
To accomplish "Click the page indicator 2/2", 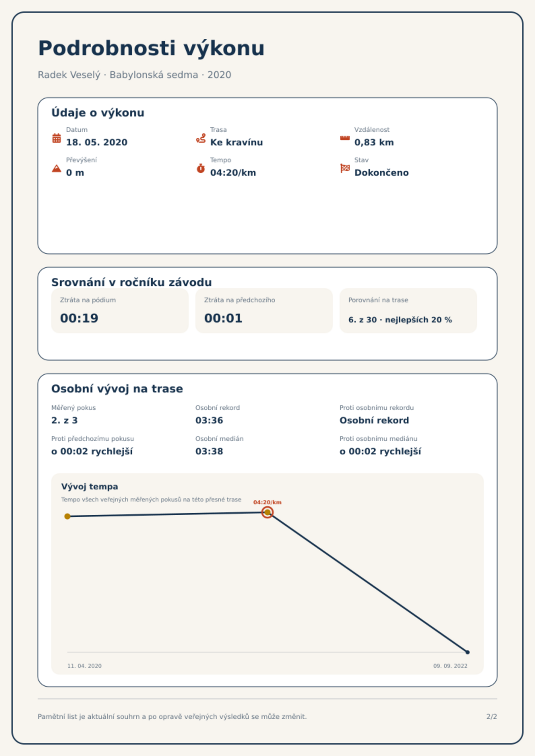I will (492, 717).
